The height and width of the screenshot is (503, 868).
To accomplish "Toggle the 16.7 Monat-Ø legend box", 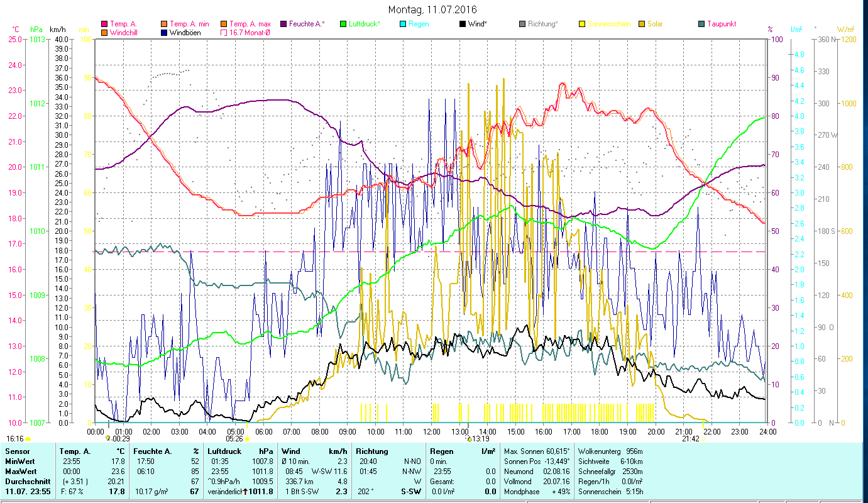I will click(224, 33).
